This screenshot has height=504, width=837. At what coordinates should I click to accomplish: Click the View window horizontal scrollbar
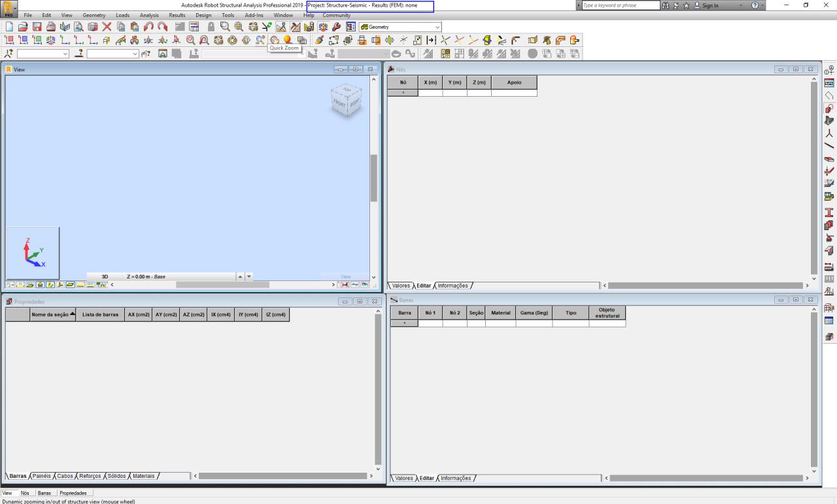[x=222, y=284]
